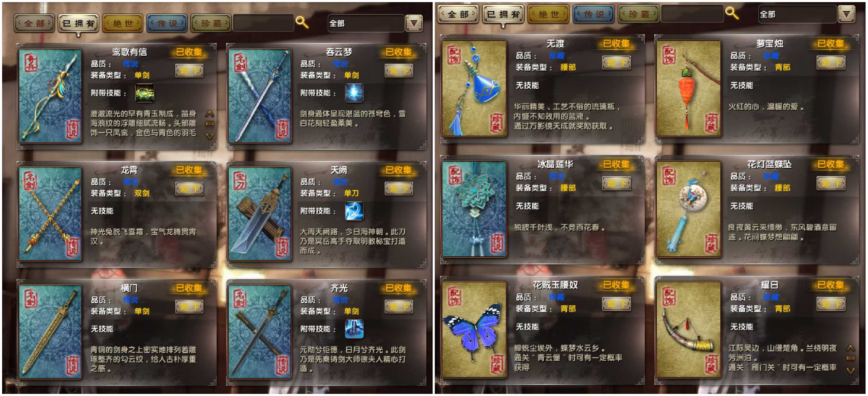This screenshot has width=868, height=396.
Task: Select the 龙霄 dual sword card image
Action: [50, 214]
